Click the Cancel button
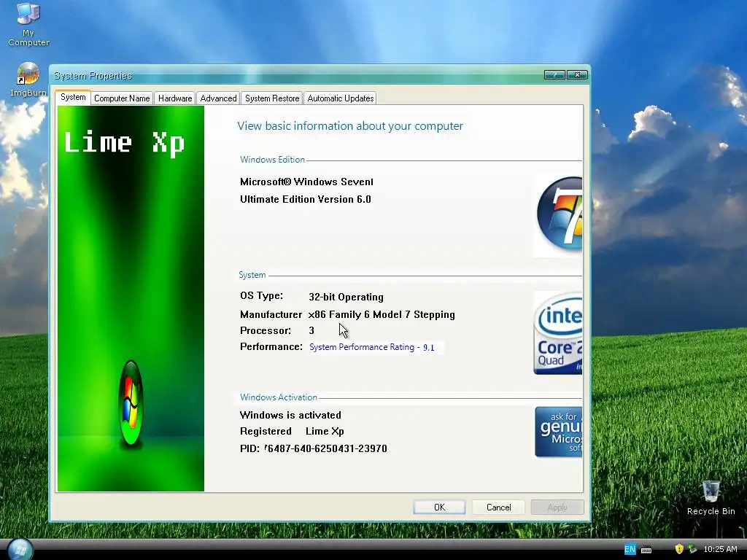Image resolution: width=747 pixels, height=560 pixels. pyautogui.click(x=498, y=507)
